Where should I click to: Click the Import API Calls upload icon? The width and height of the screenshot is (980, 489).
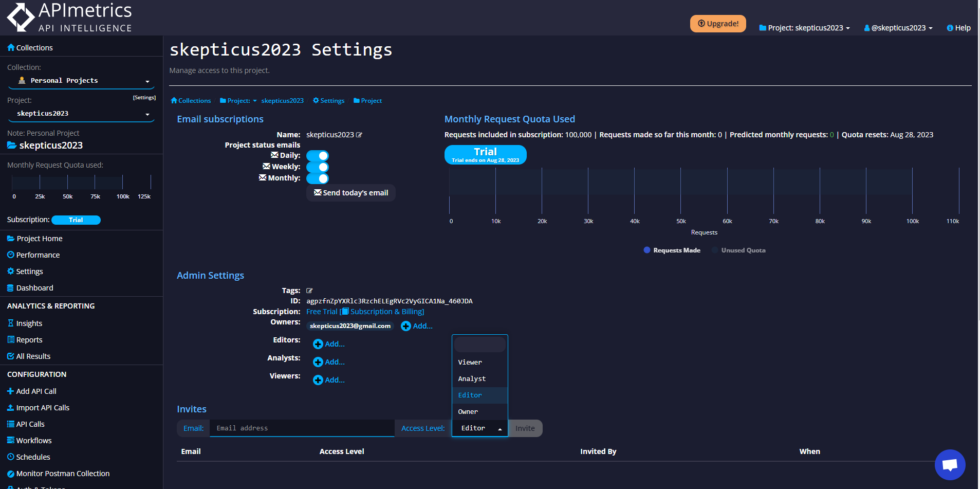click(x=10, y=407)
